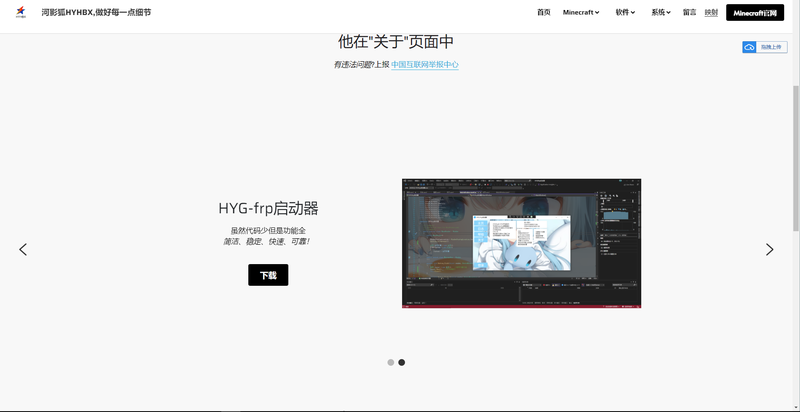This screenshot has width=800, height=412.
Task: Click the 虽然代码少但是功能全 text
Action: (268, 230)
